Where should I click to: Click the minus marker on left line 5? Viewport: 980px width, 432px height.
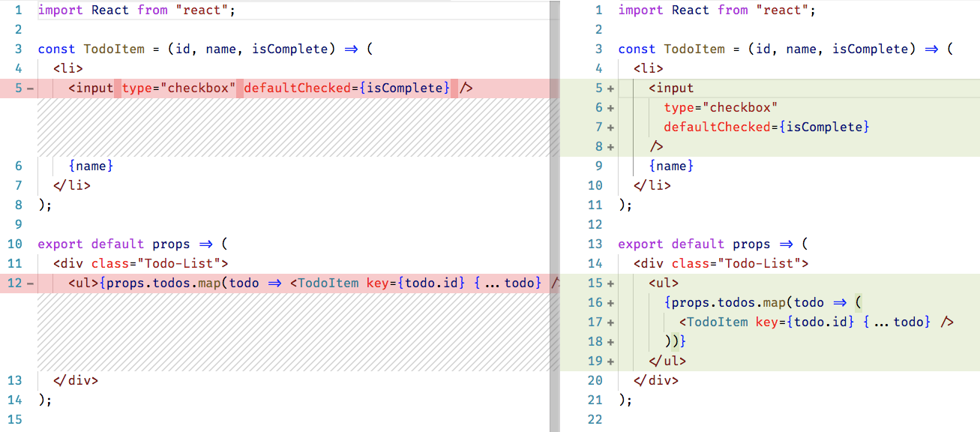click(30, 88)
